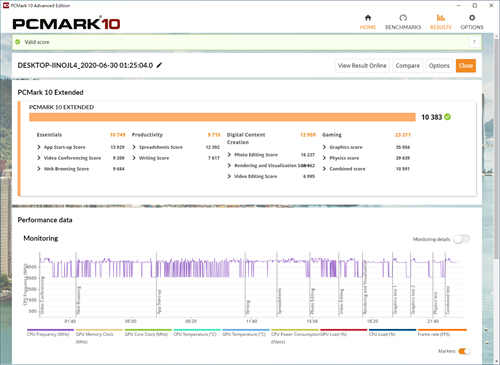Click the PCMark 10 Extended section title
The width and height of the screenshot is (500, 365).
(50, 92)
